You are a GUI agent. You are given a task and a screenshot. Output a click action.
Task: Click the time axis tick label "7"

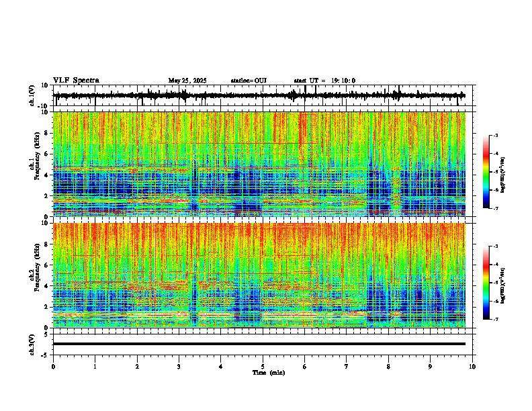coord(347,367)
